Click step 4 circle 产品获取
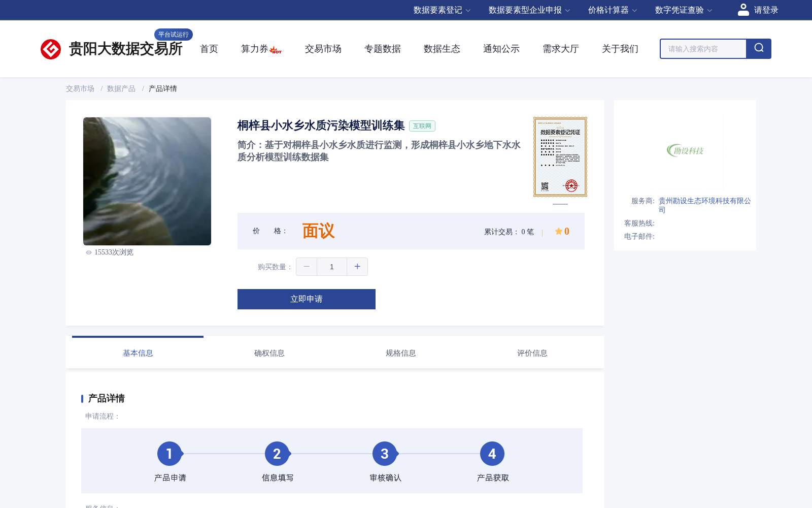The height and width of the screenshot is (508, 812). 492,454
